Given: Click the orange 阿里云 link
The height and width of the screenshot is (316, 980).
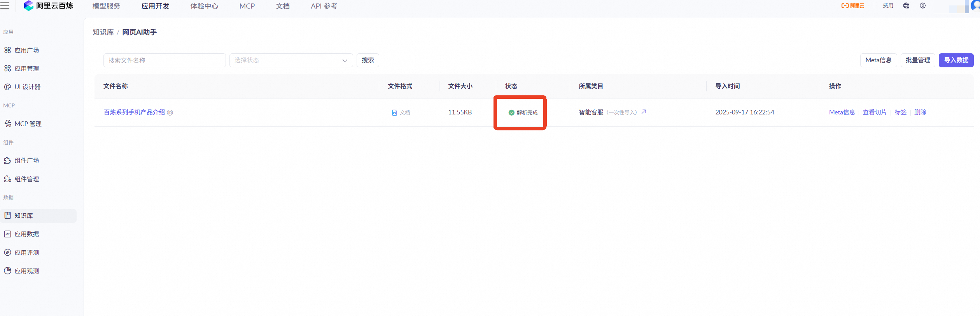Looking at the screenshot, I should coord(852,6).
